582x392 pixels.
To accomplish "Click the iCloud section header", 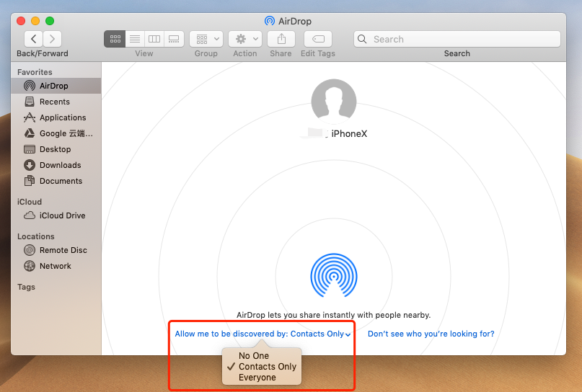I will point(30,202).
